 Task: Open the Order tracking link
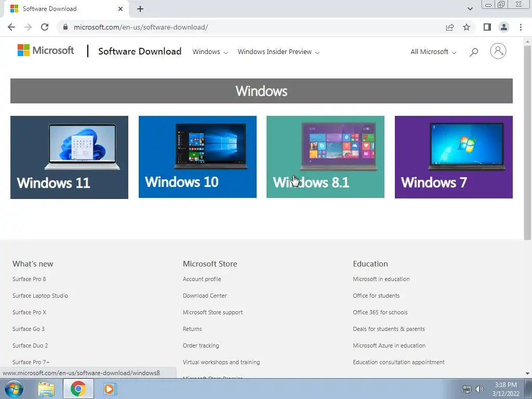tap(201, 345)
